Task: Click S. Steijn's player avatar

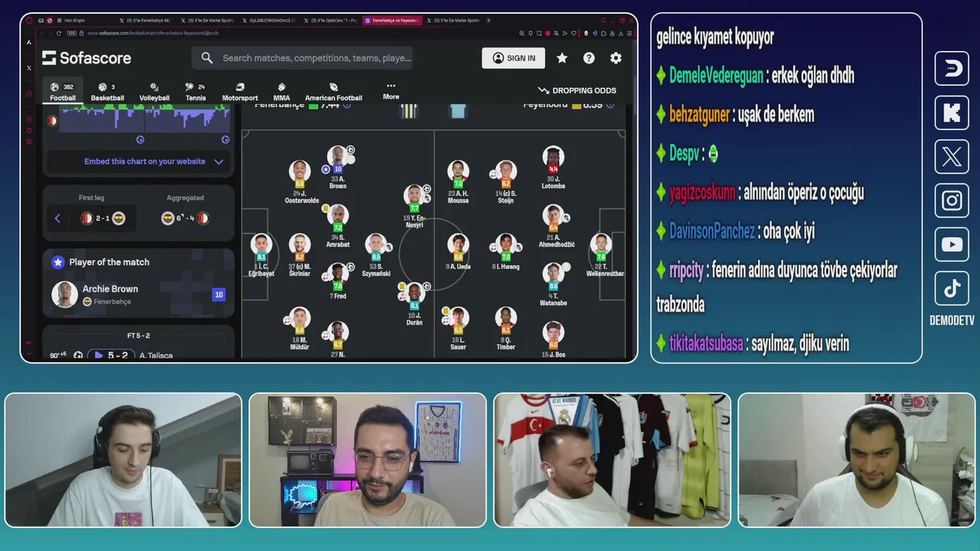Action: pyautogui.click(x=505, y=171)
